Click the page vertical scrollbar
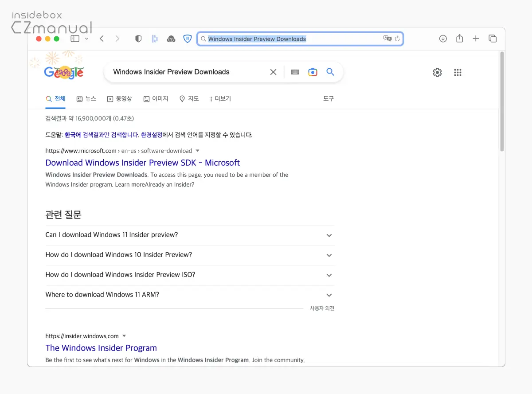 502,102
